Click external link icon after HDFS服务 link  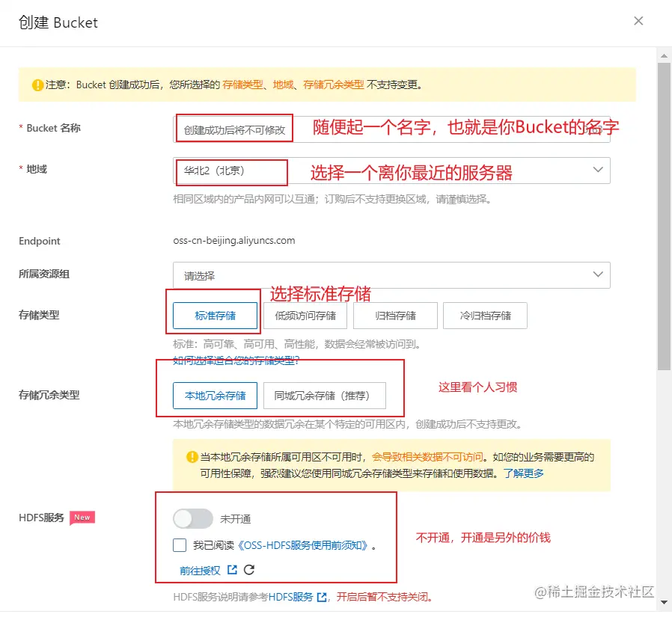coord(322,597)
